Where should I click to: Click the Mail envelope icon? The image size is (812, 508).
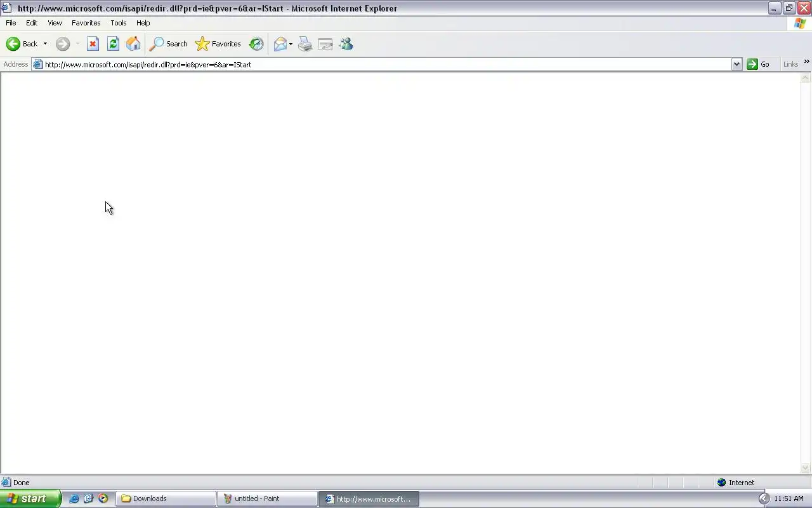point(280,44)
